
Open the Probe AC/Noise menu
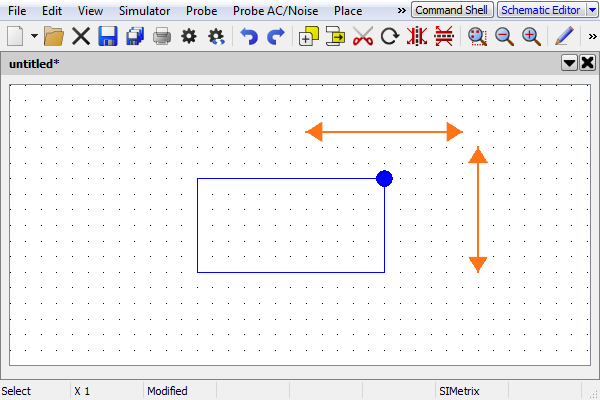[x=276, y=10]
